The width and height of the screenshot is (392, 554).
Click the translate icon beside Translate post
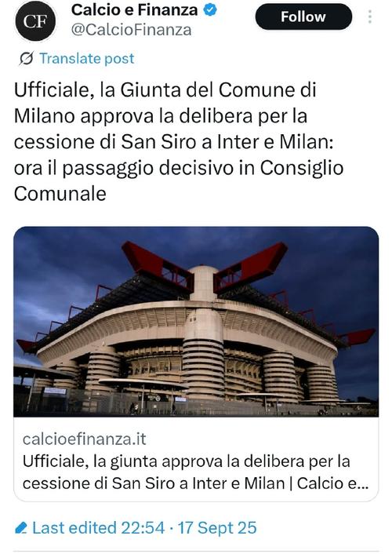coord(27,58)
